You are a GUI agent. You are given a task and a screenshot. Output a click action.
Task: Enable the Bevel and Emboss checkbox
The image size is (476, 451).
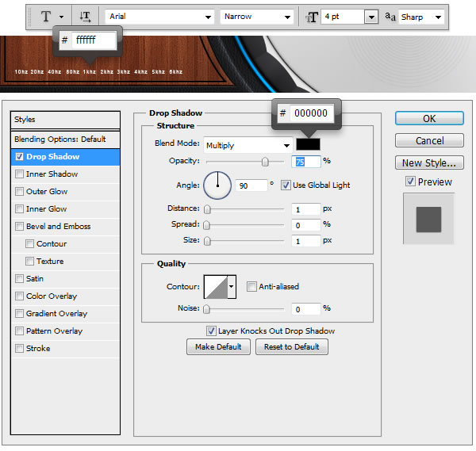pos(19,226)
